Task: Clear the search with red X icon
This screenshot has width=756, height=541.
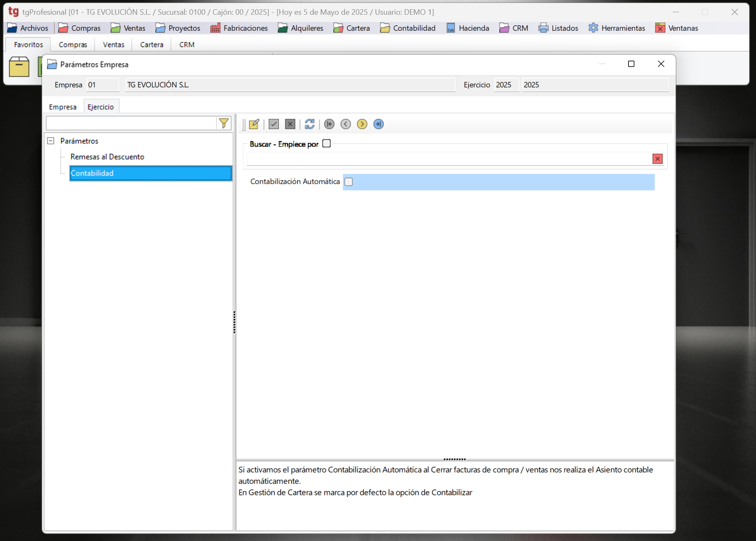Action: [x=658, y=159]
